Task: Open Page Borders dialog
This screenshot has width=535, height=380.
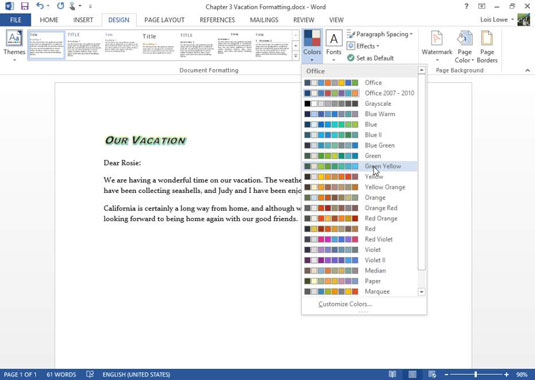Action: click(x=487, y=47)
